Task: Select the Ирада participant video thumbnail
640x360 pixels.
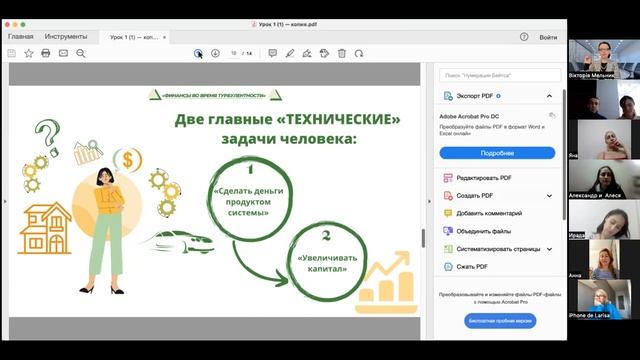Action: click(604, 220)
